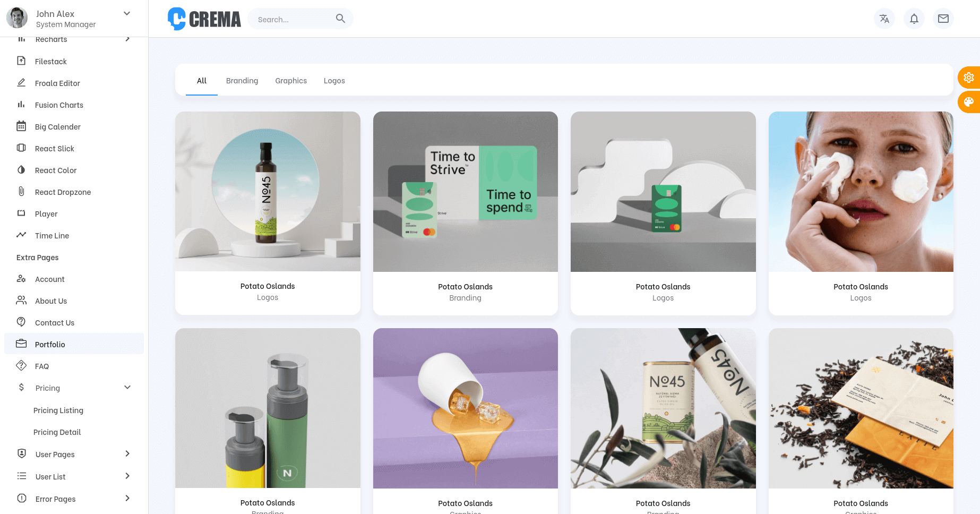Click the React Dropzone attachment icon
This screenshot has width=980, height=514.
pos(21,192)
